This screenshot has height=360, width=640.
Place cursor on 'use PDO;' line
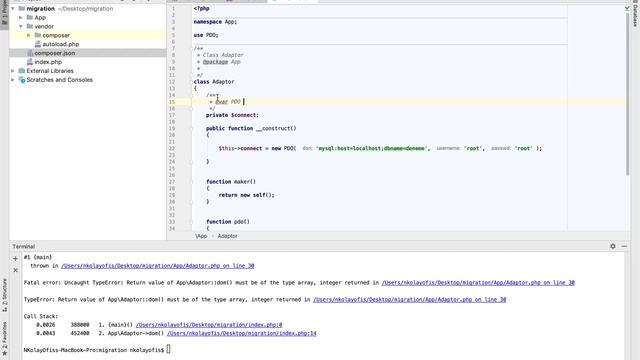[206, 36]
